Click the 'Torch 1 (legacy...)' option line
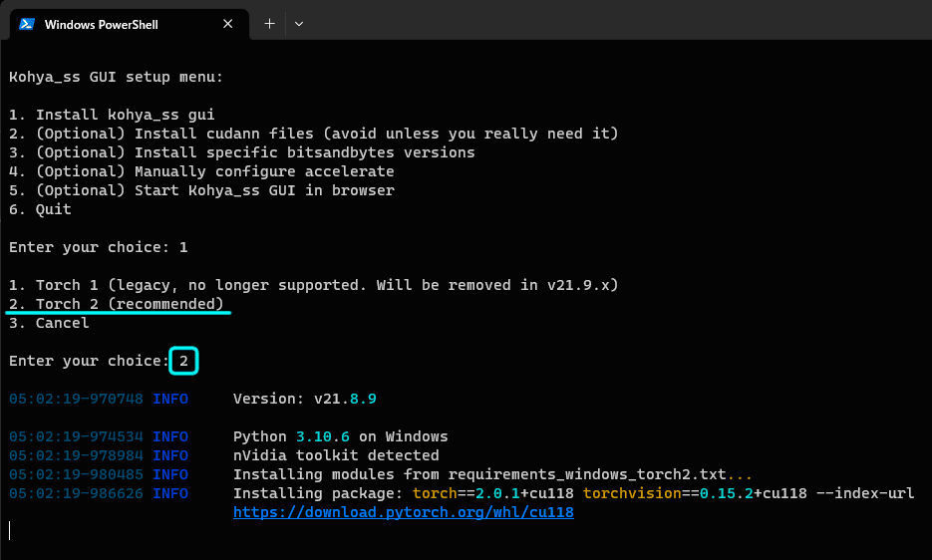This screenshot has width=932, height=560. pos(313,285)
